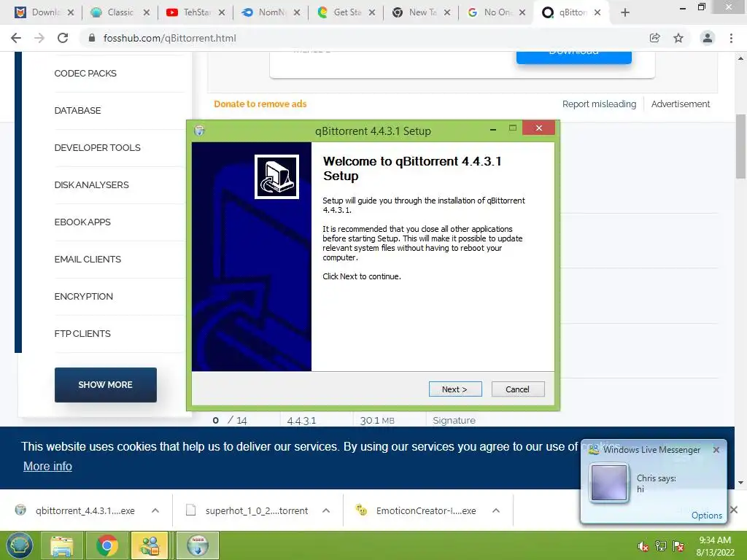Share this page icon in address bar

tap(654, 38)
